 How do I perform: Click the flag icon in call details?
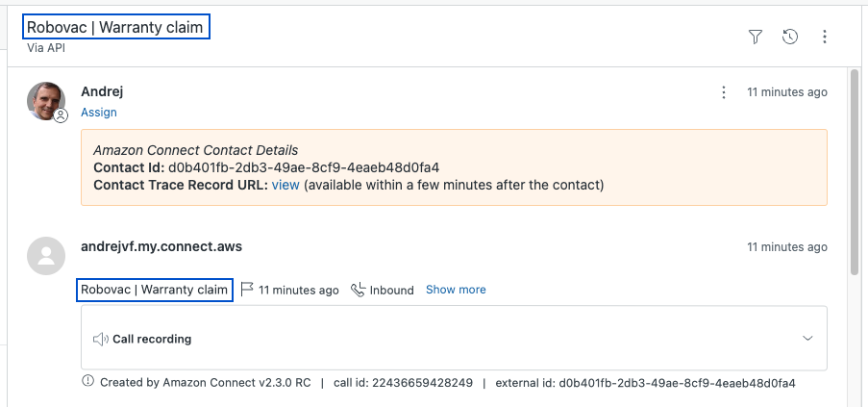pos(247,290)
